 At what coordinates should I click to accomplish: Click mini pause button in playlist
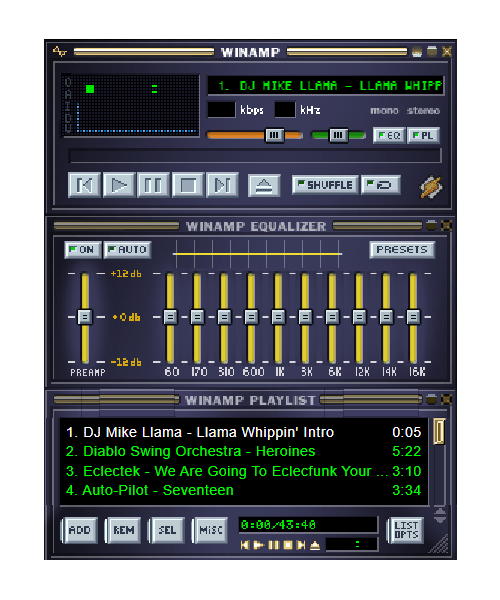(x=274, y=545)
